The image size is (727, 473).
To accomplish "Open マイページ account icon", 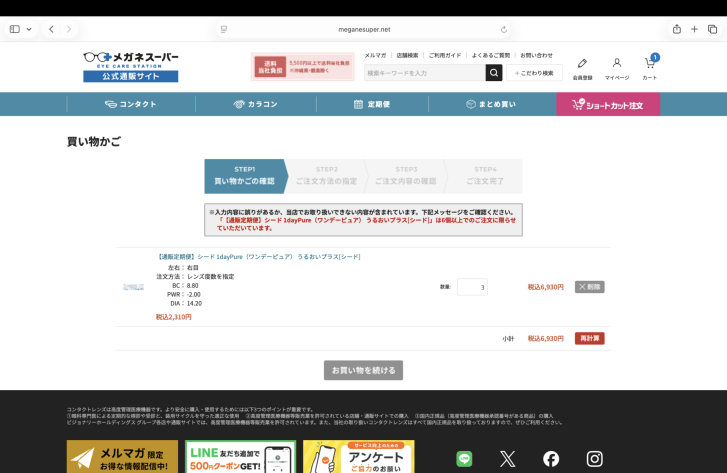I will [617, 66].
